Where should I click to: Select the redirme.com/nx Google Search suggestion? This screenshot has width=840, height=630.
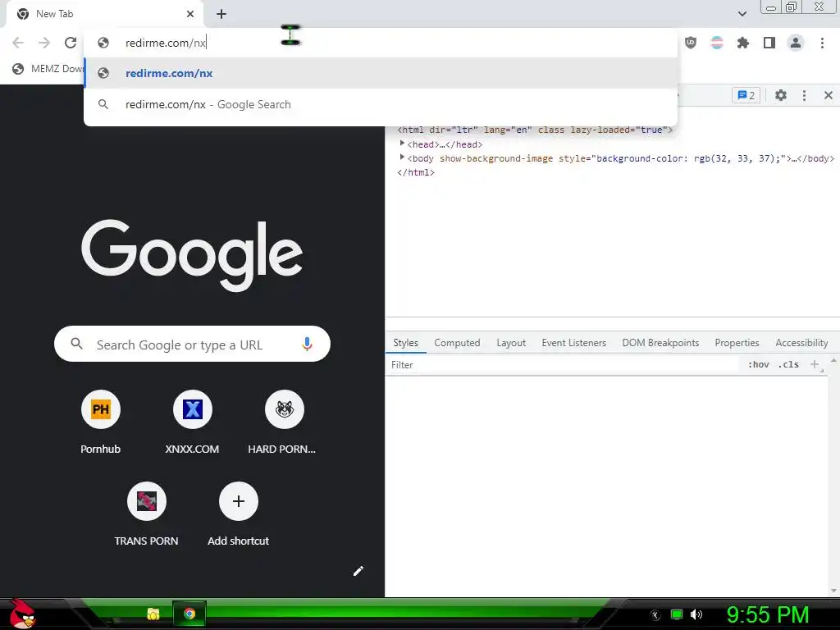point(381,104)
